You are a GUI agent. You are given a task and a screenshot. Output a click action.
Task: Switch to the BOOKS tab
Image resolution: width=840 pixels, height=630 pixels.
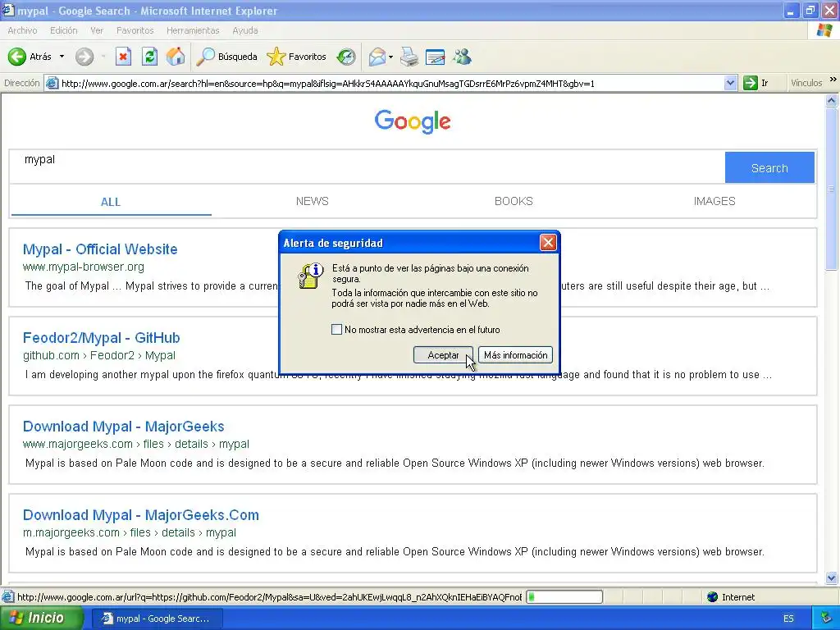tap(514, 202)
